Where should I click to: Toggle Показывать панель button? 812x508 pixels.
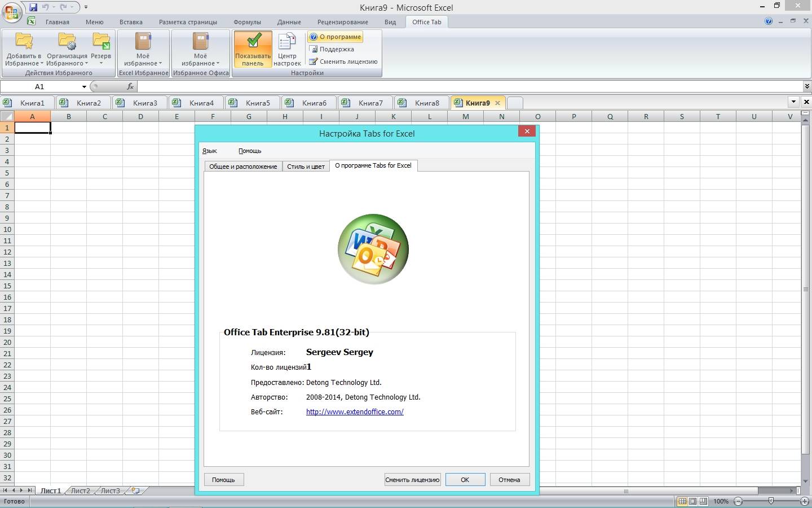pyautogui.click(x=253, y=49)
